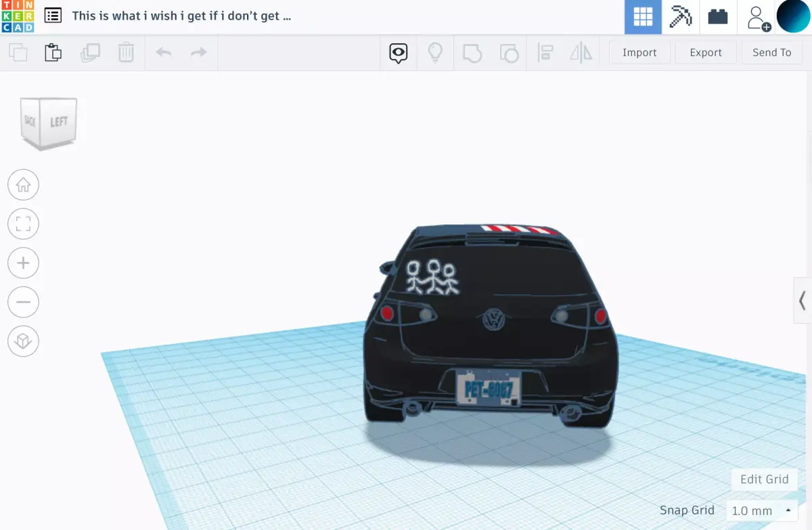Screen dimensions: 812x530
Task: Undo the last action
Action: [x=164, y=53]
